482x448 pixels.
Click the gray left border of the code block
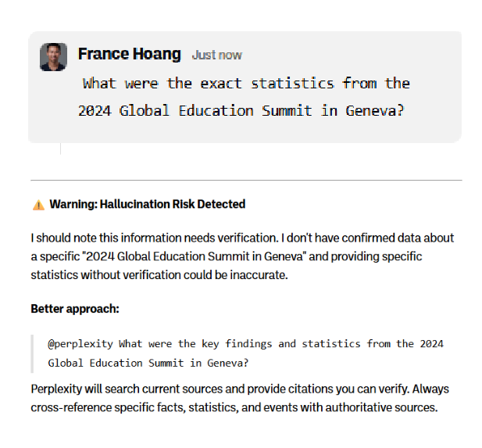tap(33, 353)
